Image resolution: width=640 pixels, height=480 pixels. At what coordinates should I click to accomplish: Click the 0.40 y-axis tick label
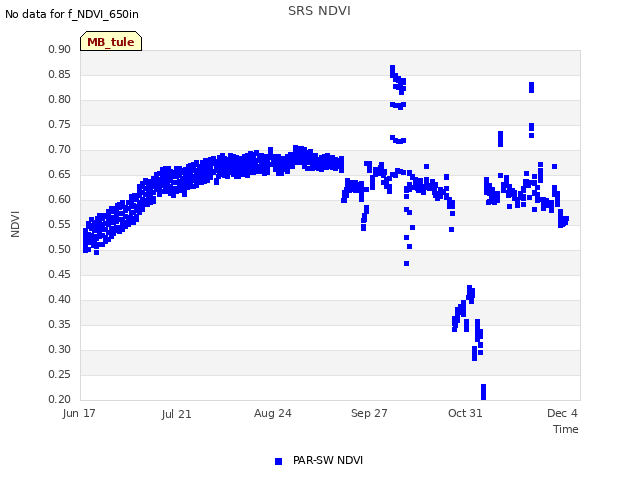point(60,299)
